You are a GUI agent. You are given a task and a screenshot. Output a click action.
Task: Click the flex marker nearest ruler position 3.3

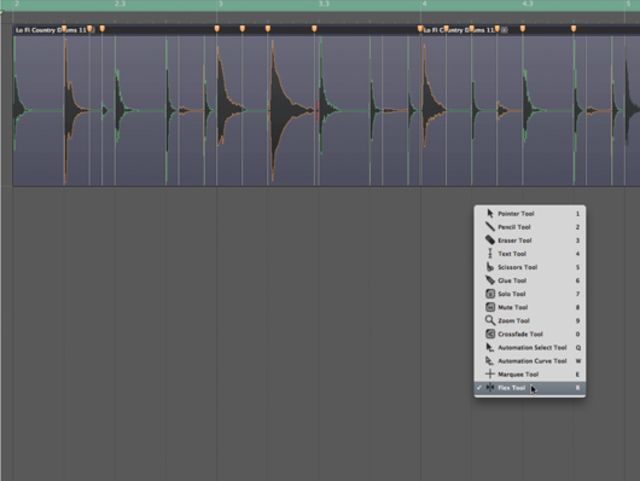click(x=314, y=29)
